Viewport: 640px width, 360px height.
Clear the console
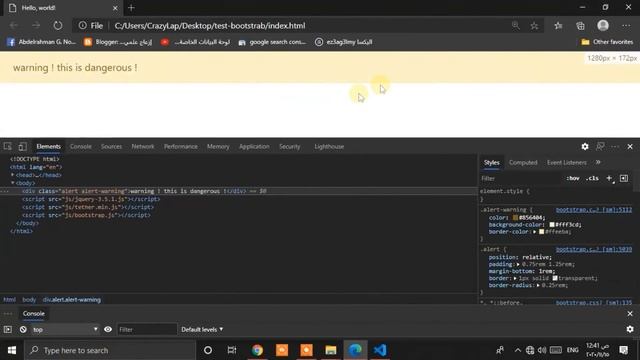[23, 329]
